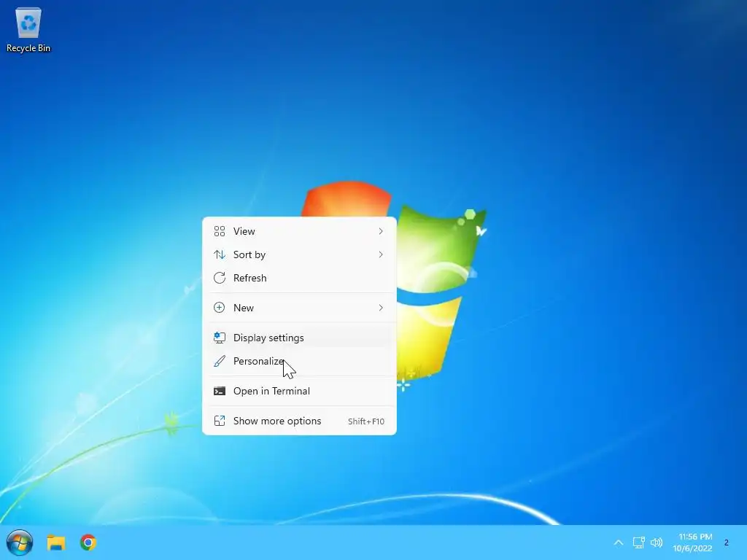
Task: Choose Open in Terminal
Action: [299, 392]
